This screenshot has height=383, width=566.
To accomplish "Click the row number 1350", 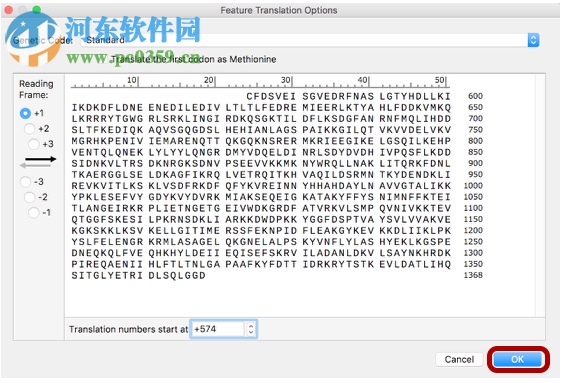I will coord(473,264).
